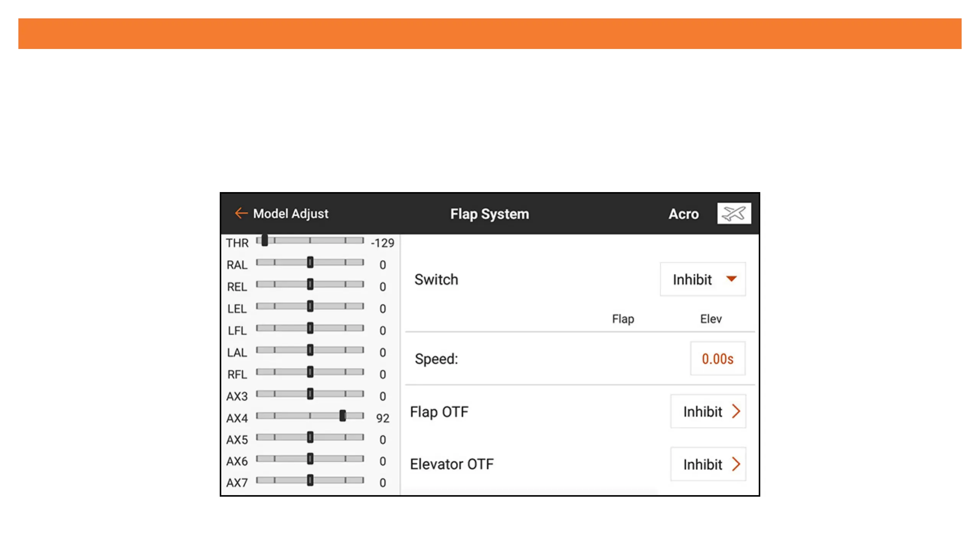Click the AX7 channel slider
This screenshot has height=551, width=980.
pos(310,480)
